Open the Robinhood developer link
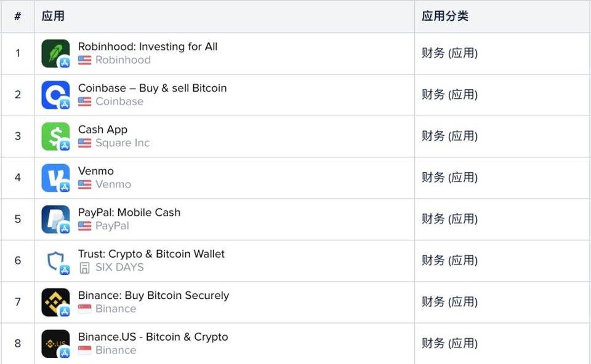Image resolution: width=591 pixels, height=364 pixels. tap(123, 60)
